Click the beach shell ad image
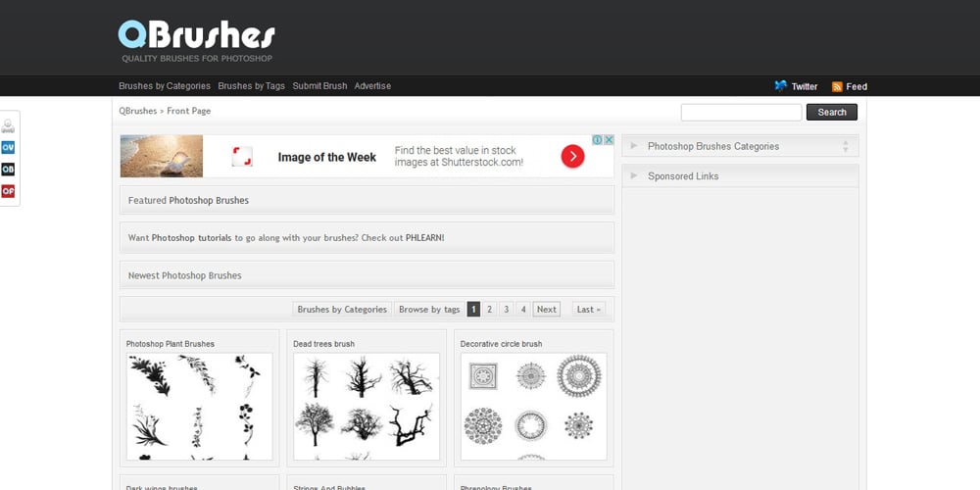980x490 pixels. click(162, 156)
